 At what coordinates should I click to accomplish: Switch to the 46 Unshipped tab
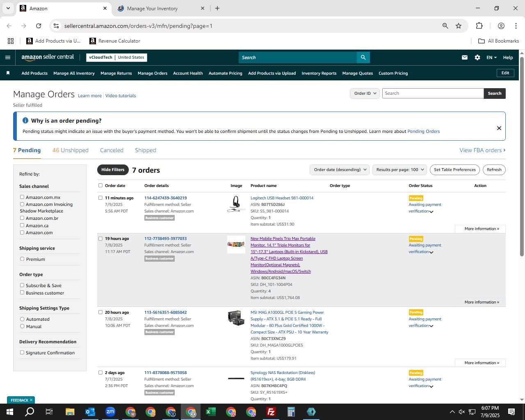pyautogui.click(x=71, y=151)
